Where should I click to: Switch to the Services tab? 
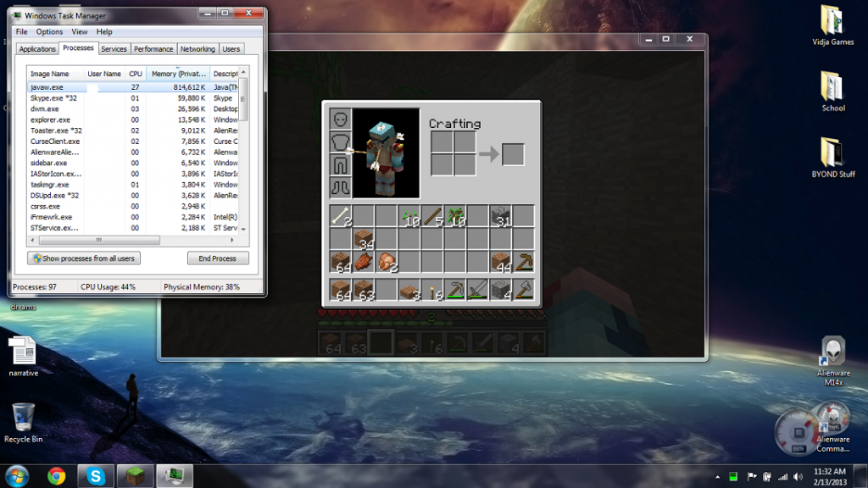(114, 48)
